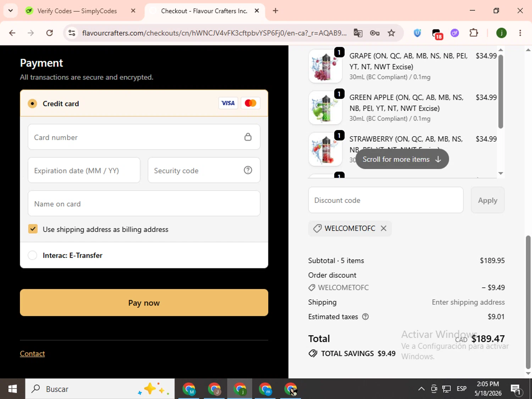Click the order items list scrollbar
The height and width of the screenshot is (399, 532).
[501, 92]
